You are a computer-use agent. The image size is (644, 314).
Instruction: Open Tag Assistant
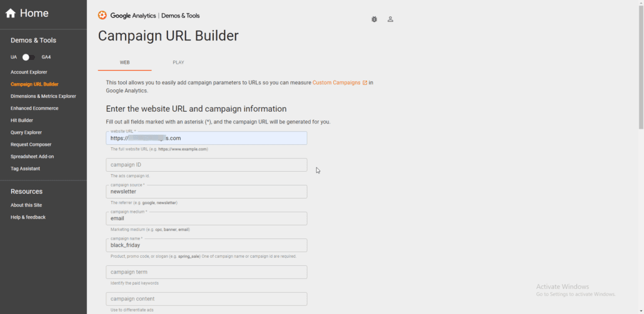(25, 169)
